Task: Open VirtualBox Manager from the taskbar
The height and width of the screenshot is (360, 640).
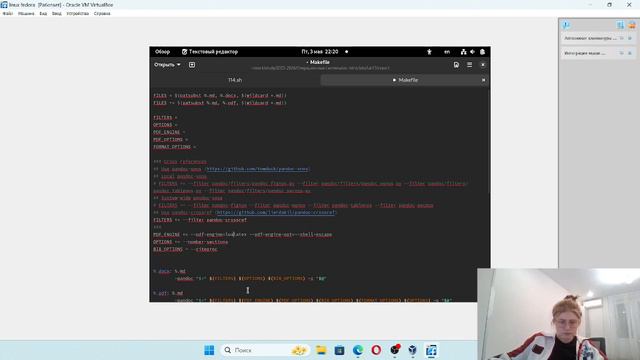Action: click(x=413, y=350)
